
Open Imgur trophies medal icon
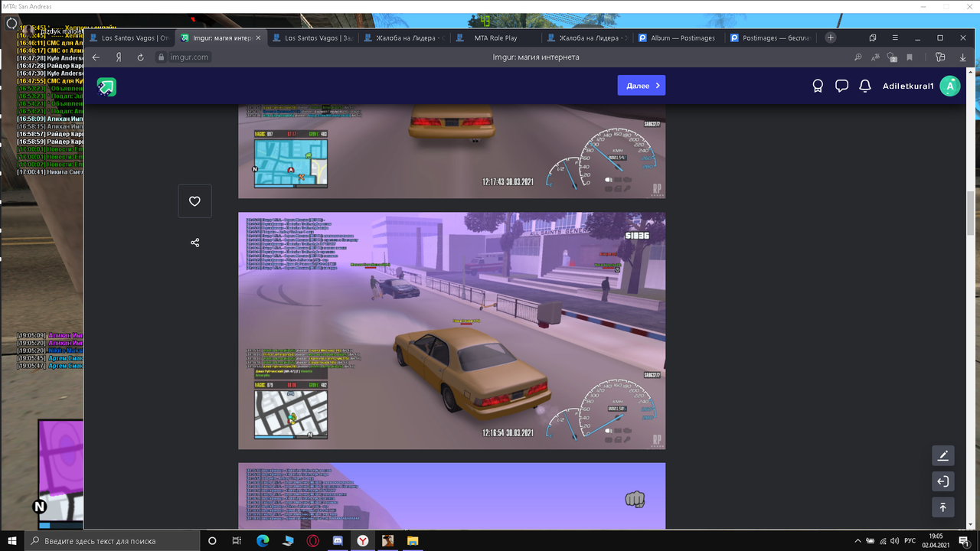[818, 86]
